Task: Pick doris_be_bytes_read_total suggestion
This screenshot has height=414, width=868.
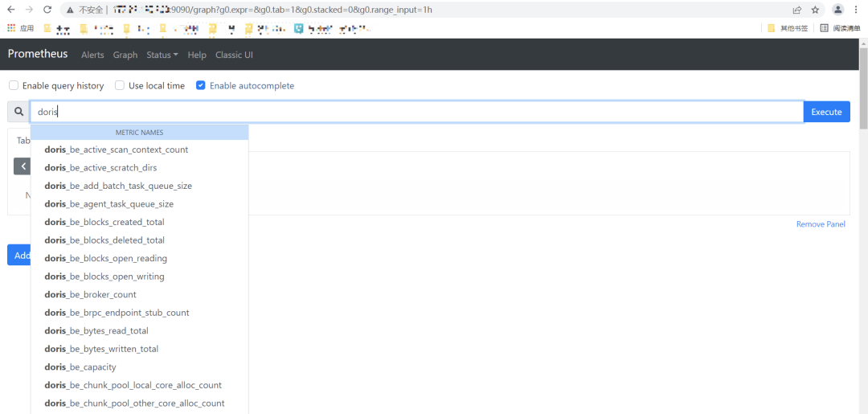Action: tap(140, 331)
